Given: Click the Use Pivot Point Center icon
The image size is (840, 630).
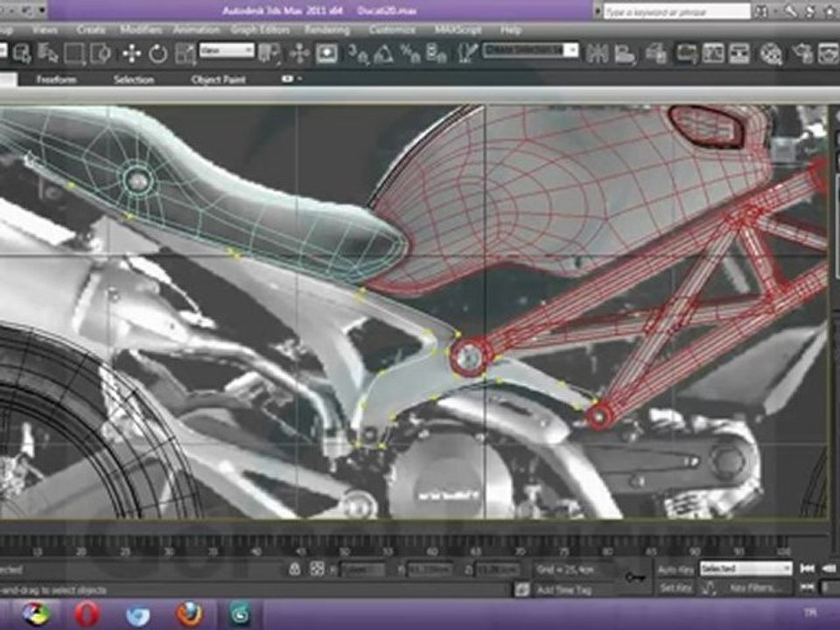Looking at the screenshot, I should click(269, 53).
